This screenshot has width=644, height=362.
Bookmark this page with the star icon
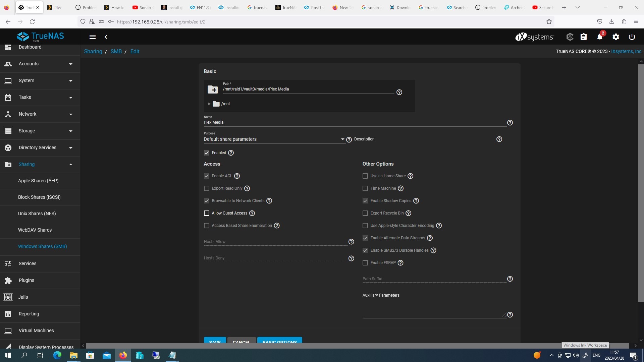pos(549,22)
